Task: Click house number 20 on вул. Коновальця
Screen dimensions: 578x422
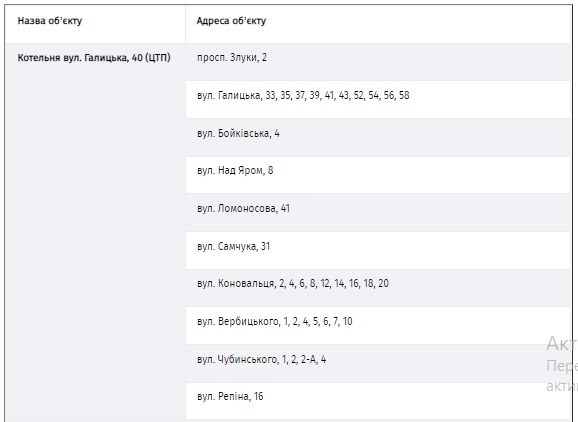Action: coord(383,283)
